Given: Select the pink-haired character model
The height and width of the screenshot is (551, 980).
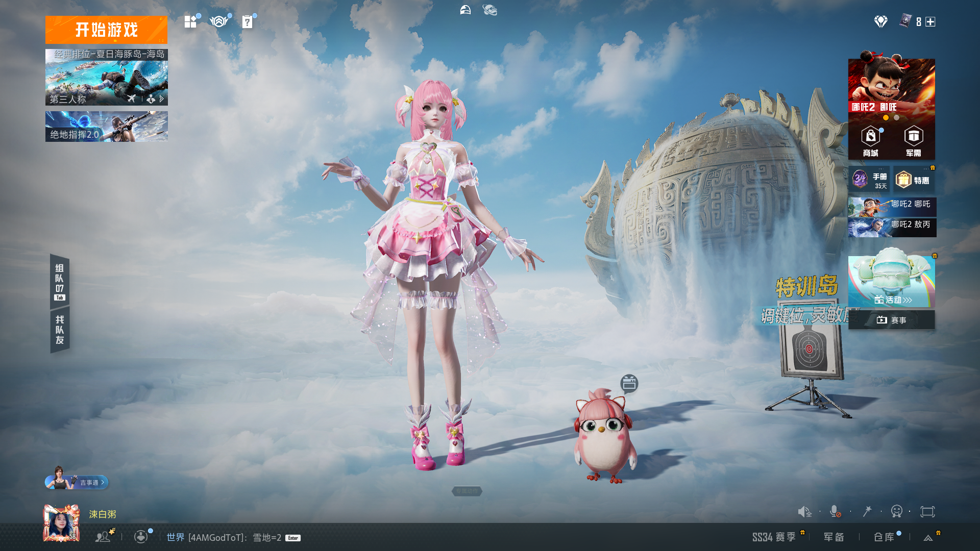Looking at the screenshot, I should pos(434,275).
